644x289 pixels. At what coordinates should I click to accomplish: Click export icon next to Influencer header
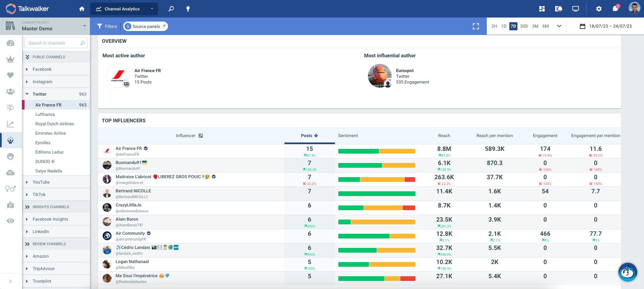(x=201, y=136)
